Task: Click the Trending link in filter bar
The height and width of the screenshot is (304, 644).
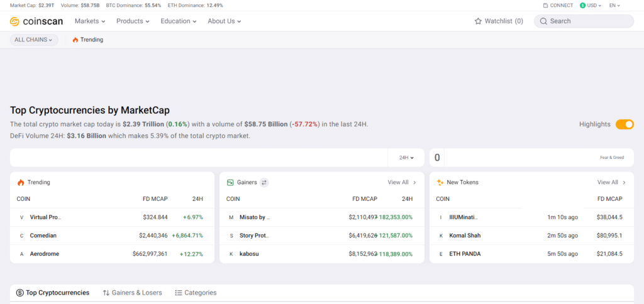Action: coord(88,40)
